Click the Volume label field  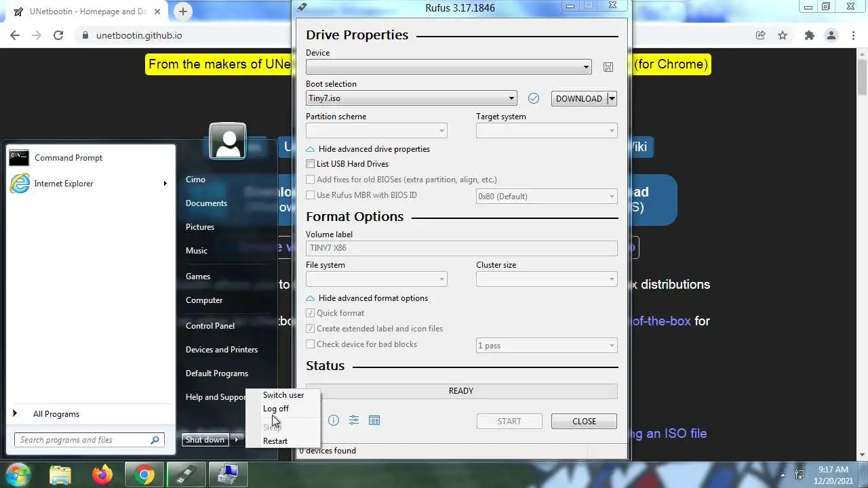pos(462,248)
